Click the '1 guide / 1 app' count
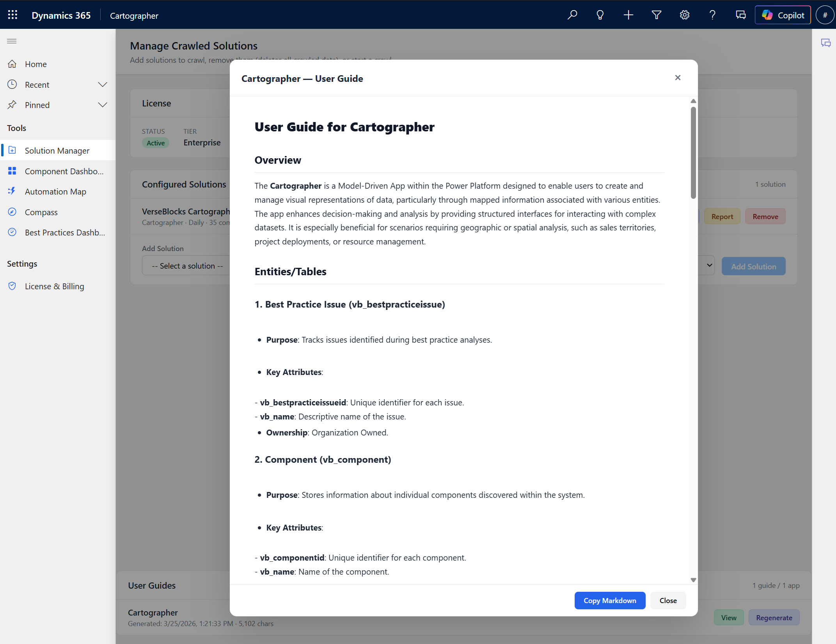 [776, 585]
